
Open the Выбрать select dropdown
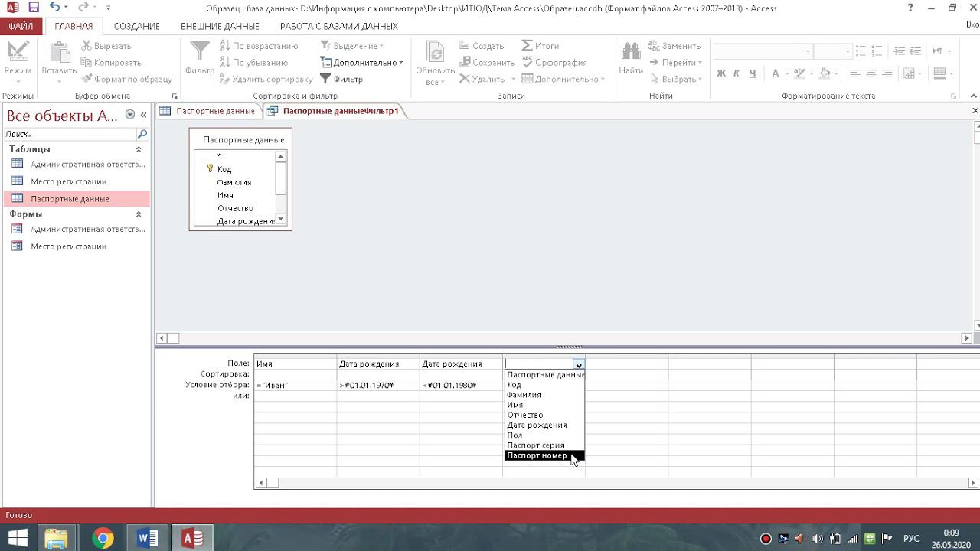(x=675, y=79)
